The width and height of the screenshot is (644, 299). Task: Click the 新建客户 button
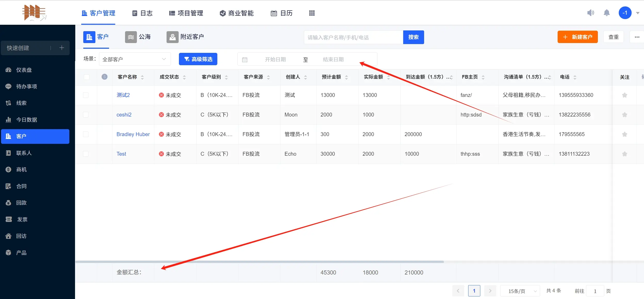tap(577, 37)
